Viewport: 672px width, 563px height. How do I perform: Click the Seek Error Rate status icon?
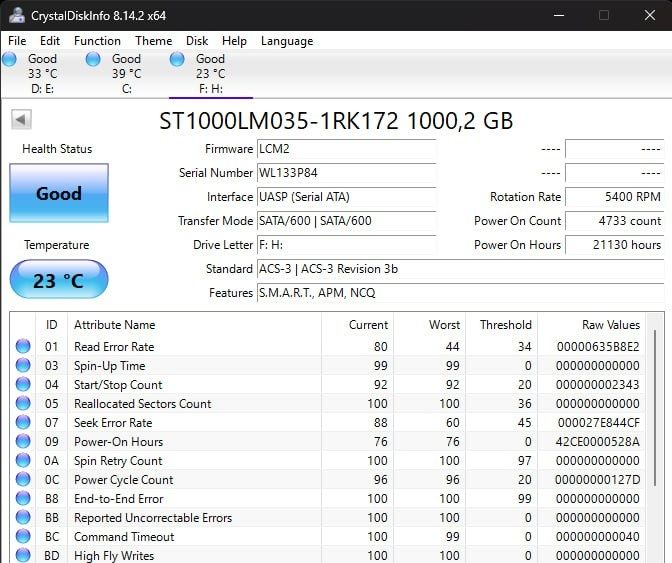(23, 423)
